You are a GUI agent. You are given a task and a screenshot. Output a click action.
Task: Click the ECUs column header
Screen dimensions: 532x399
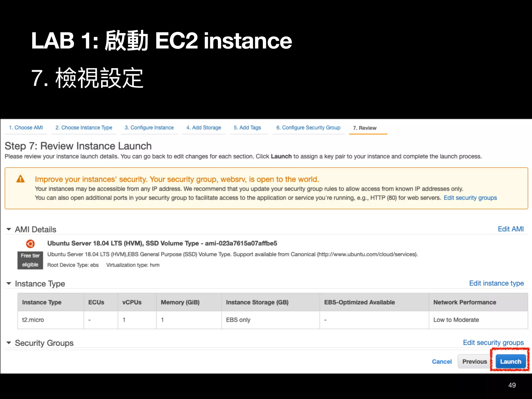point(101,302)
